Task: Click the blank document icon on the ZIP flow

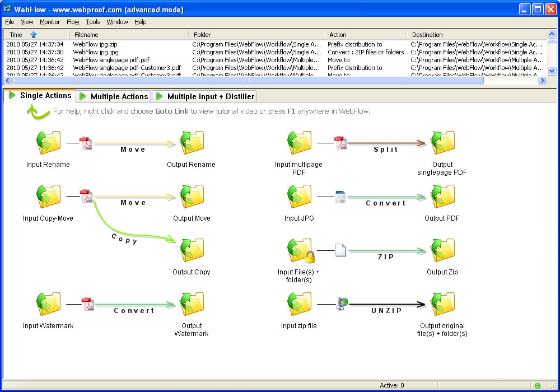Action: point(340,250)
